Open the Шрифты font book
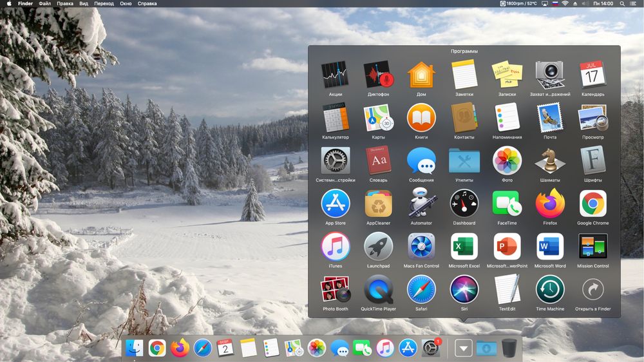 click(592, 160)
